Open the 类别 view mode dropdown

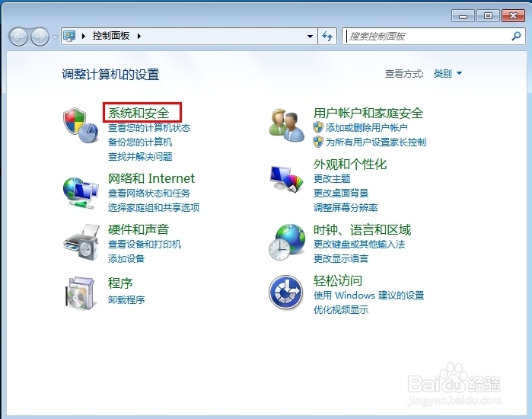448,73
